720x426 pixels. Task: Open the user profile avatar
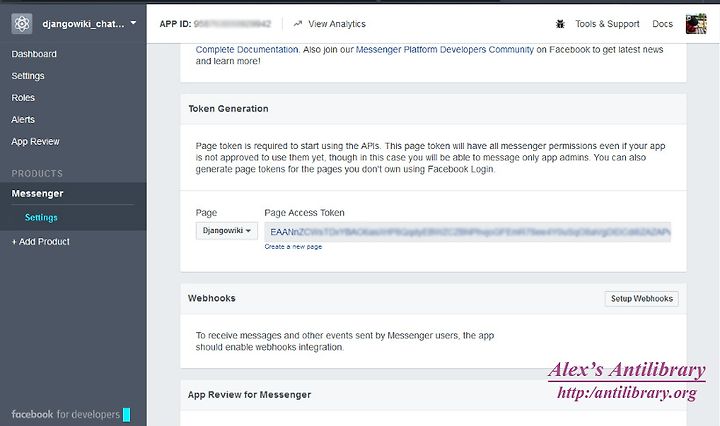696,24
